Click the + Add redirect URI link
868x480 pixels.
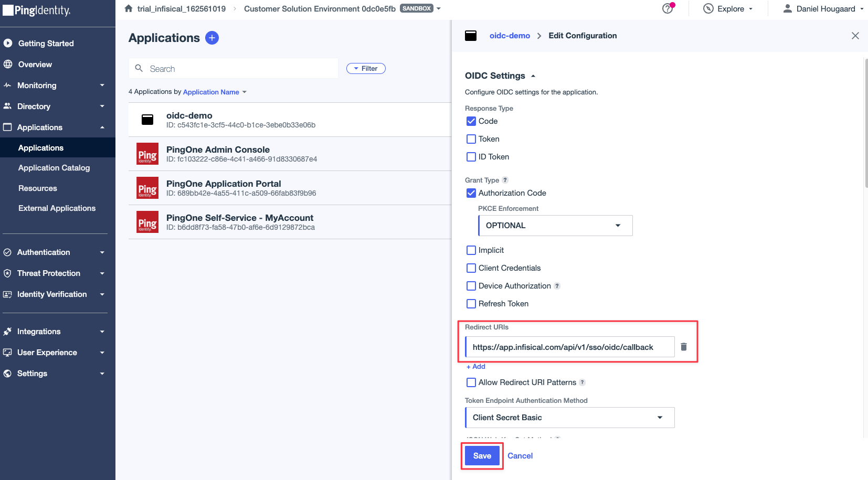tap(476, 367)
